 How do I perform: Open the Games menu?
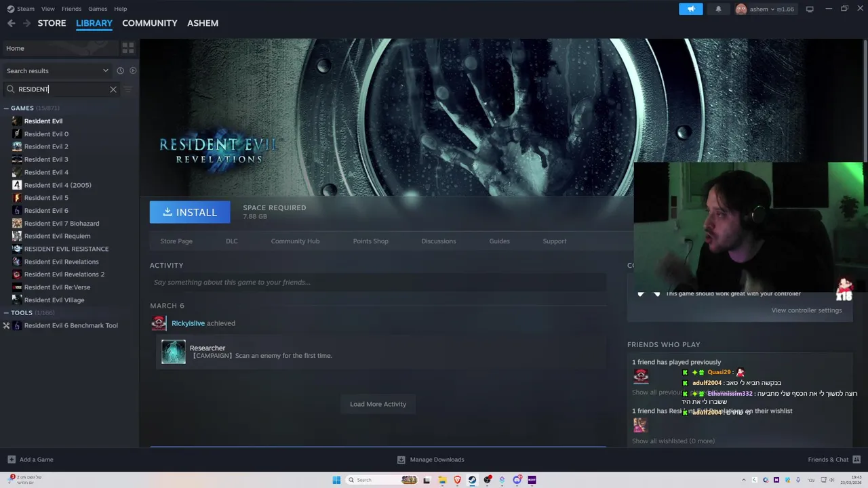pyautogui.click(x=98, y=9)
